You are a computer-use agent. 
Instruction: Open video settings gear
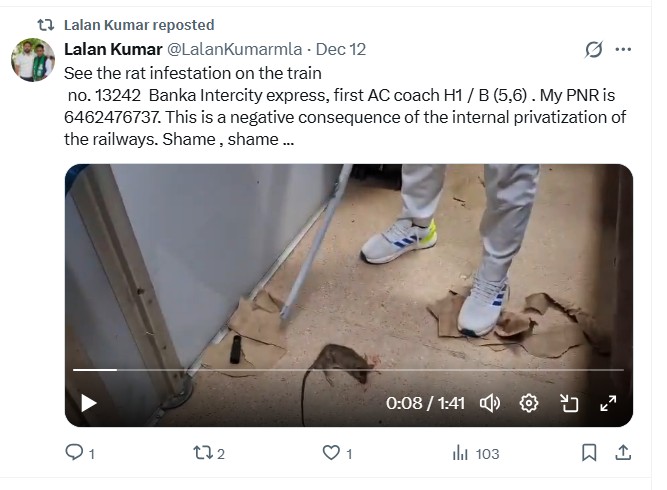click(529, 403)
